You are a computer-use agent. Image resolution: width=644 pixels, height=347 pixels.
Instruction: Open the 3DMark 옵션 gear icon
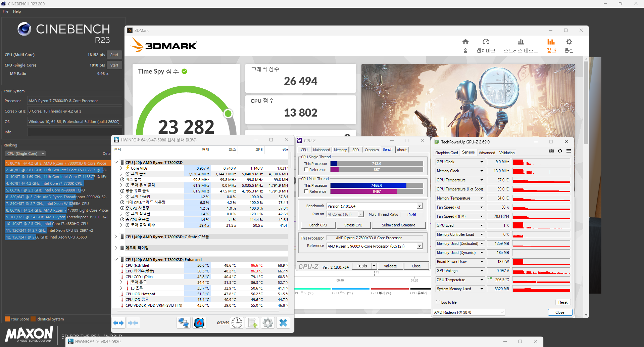click(569, 42)
